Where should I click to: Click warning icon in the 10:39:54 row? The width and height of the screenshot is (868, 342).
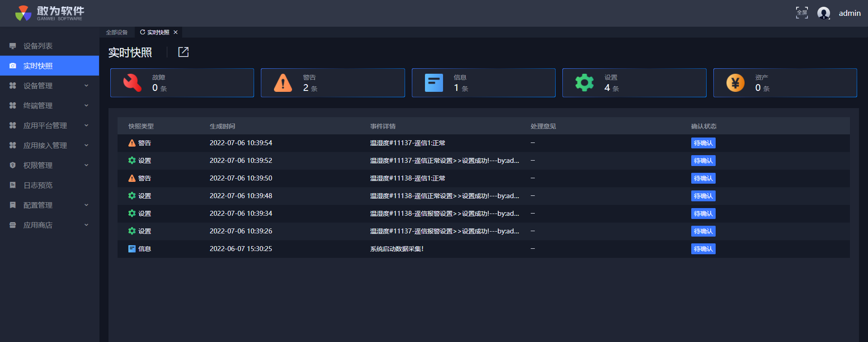(x=132, y=143)
